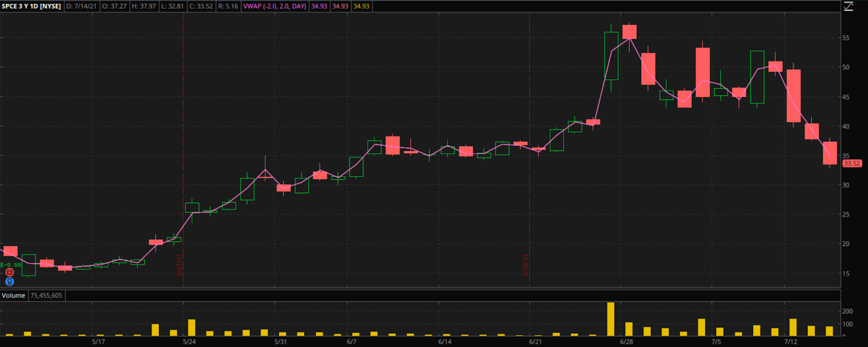The image size is (868, 347).
Task: Click the Volume subgraph label
Action: click(14, 295)
